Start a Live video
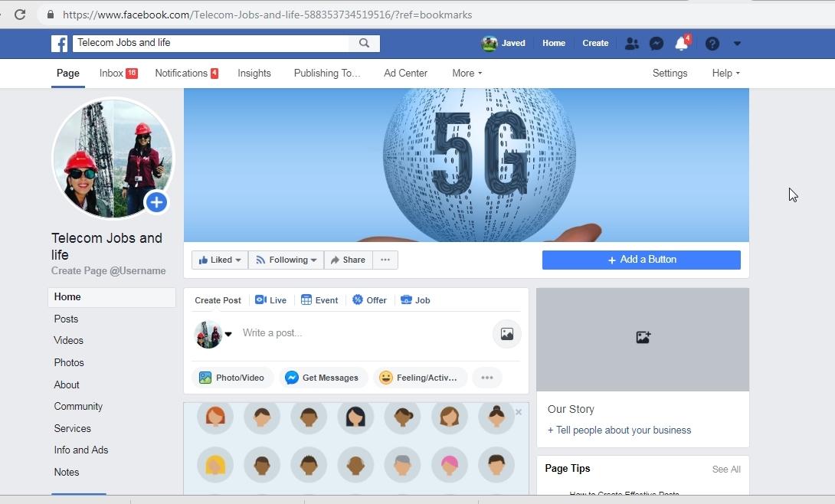The height and width of the screenshot is (504, 835). click(270, 300)
